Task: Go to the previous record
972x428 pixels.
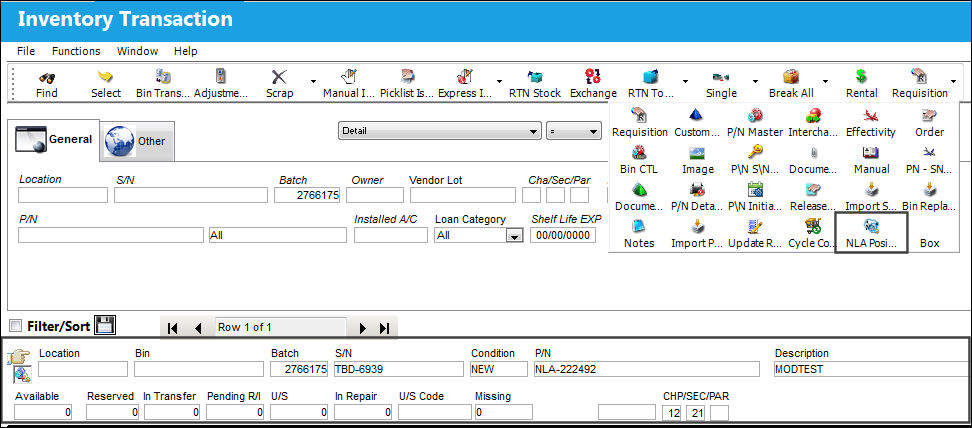Action: (x=198, y=328)
